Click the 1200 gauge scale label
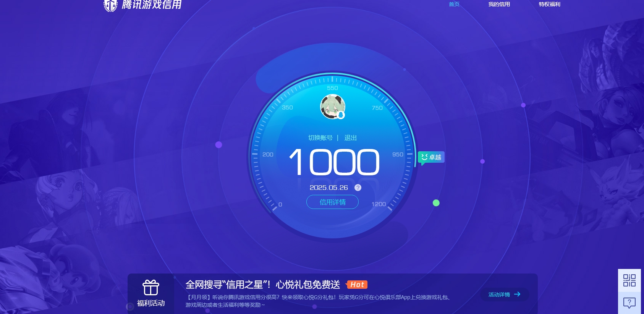The image size is (644, 314). tap(379, 204)
